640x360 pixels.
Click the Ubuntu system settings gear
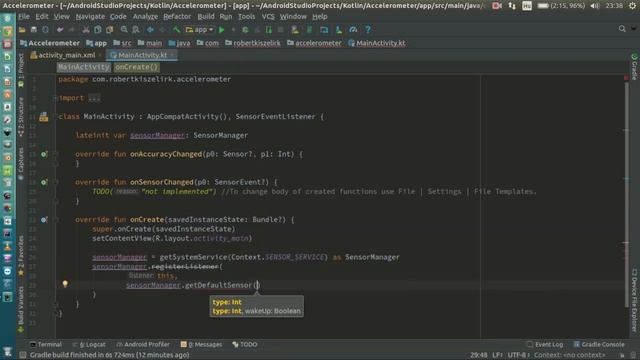click(x=633, y=5)
